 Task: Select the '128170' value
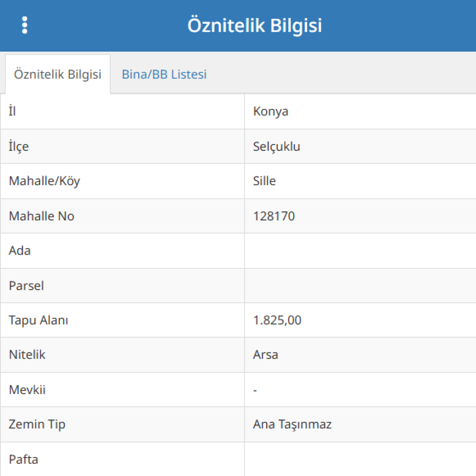pos(274,216)
